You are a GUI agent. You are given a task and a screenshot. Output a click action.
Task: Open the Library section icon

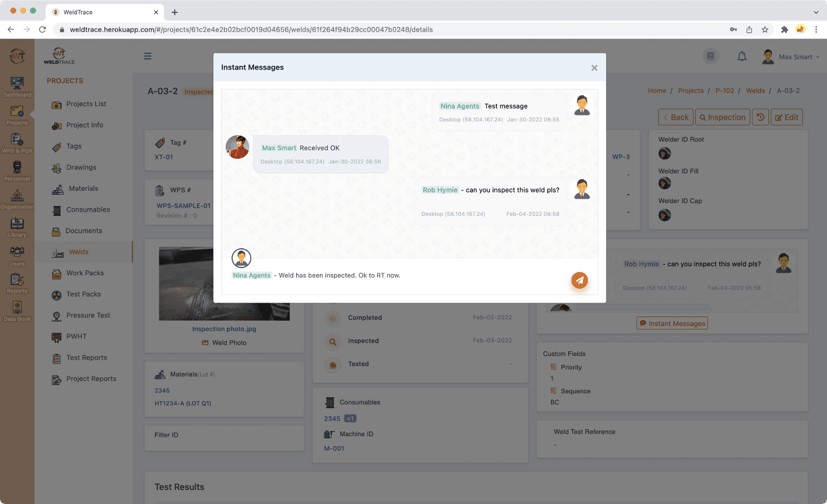click(17, 227)
